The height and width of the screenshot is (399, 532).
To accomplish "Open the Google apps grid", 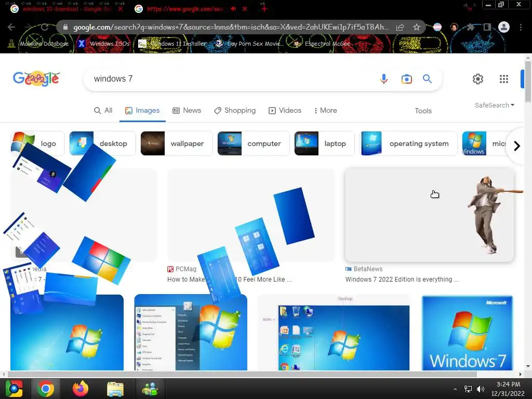I will tap(504, 79).
